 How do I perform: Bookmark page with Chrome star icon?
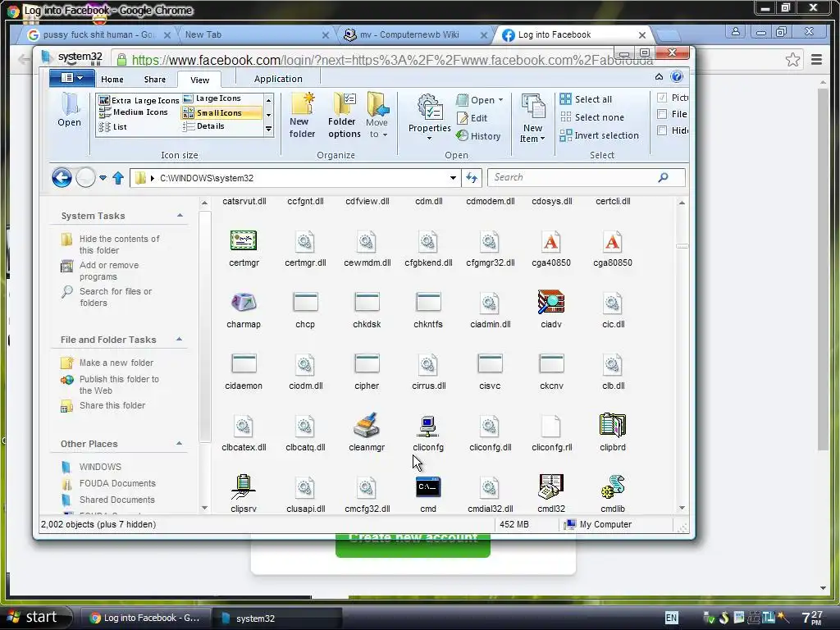click(x=793, y=59)
